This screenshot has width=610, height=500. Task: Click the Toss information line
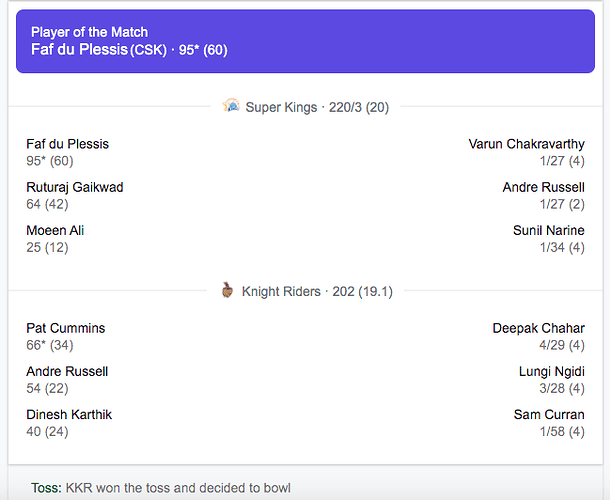161,488
